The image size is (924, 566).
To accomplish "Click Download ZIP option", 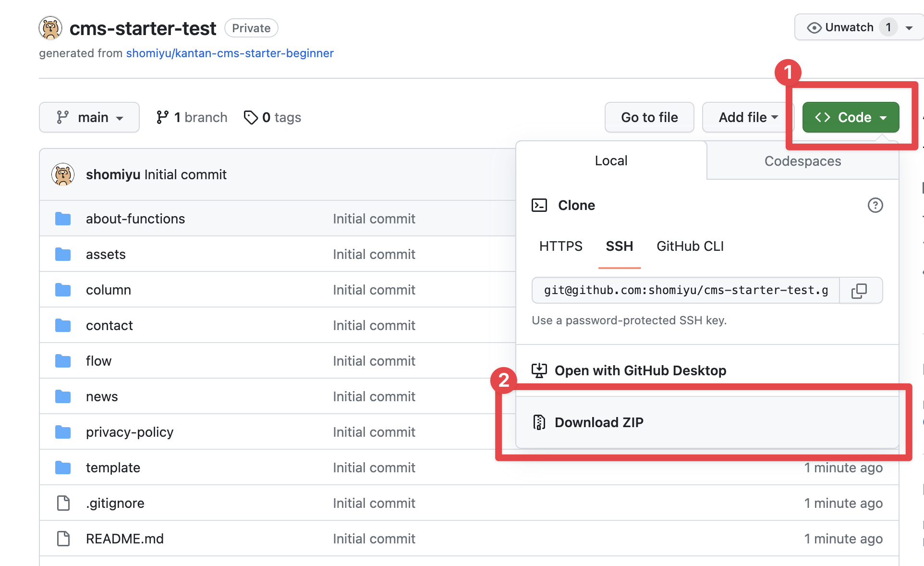I will point(707,422).
